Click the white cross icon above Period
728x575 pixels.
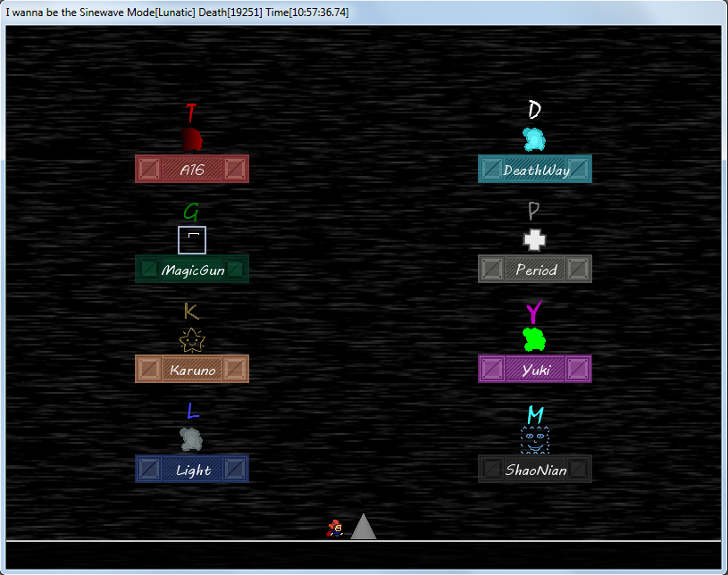point(534,240)
